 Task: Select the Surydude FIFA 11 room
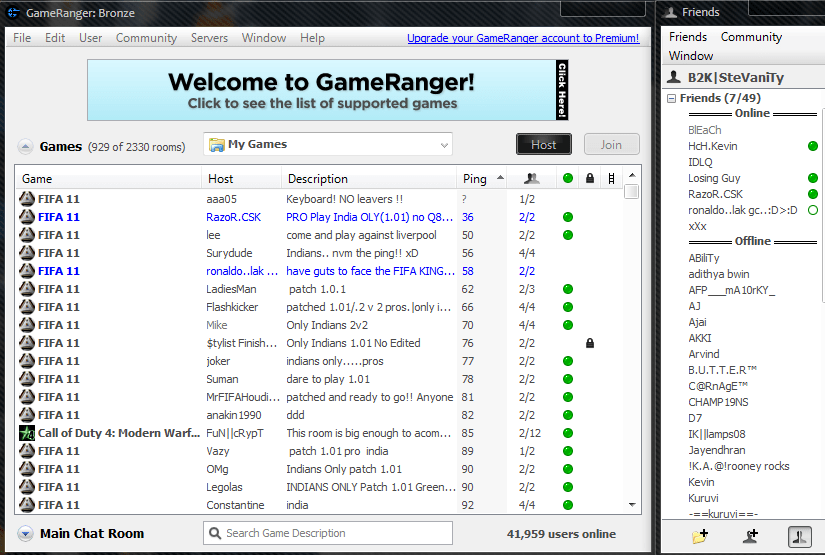click(x=319, y=253)
